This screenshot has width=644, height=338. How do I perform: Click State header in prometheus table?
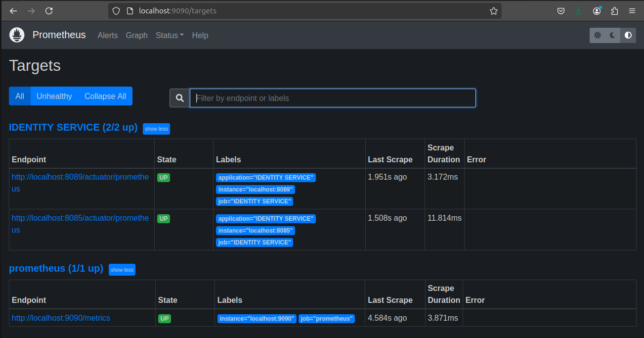click(x=168, y=300)
